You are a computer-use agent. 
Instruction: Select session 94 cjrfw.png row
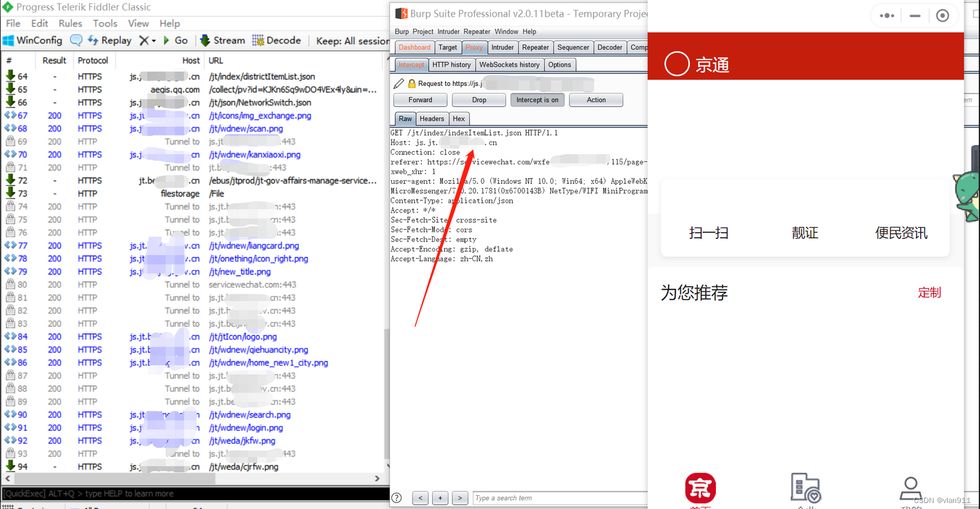pos(192,466)
